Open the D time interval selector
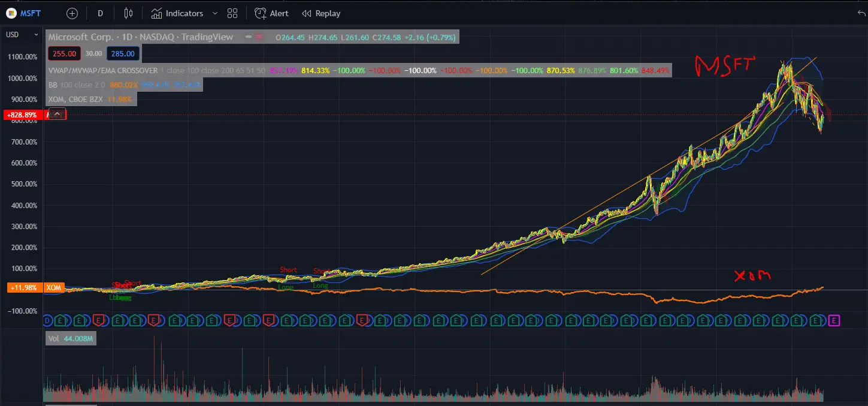The height and width of the screenshot is (406, 868). [100, 13]
